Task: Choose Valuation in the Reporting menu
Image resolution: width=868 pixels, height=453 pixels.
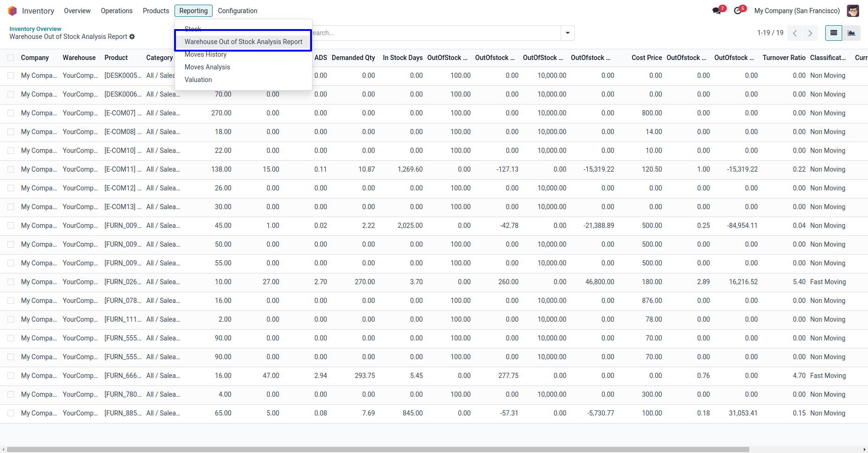Action: [x=198, y=80]
